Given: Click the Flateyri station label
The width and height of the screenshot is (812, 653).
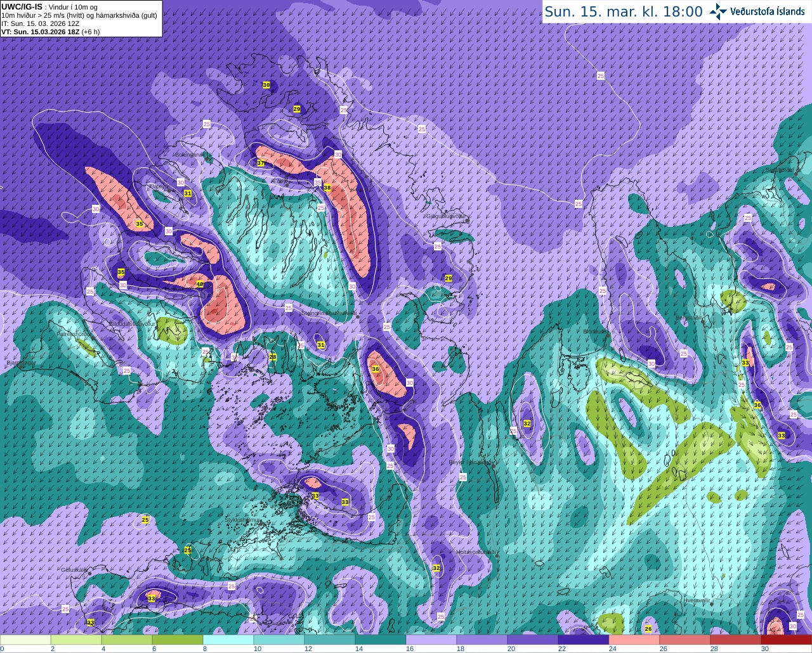Looking at the screenshot, I should click(x=159, y=186).
